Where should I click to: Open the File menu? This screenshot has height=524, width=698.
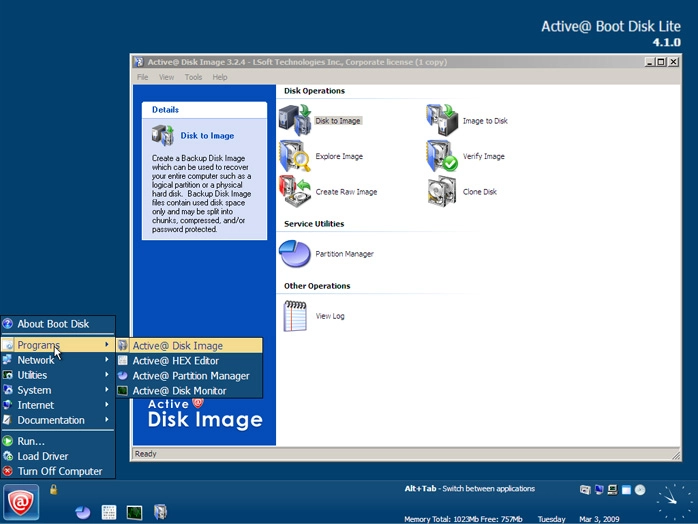pos(142,77)
